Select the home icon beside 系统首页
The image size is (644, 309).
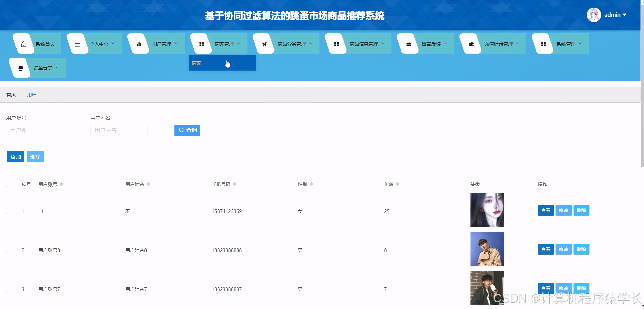click(x=23, y=43)
